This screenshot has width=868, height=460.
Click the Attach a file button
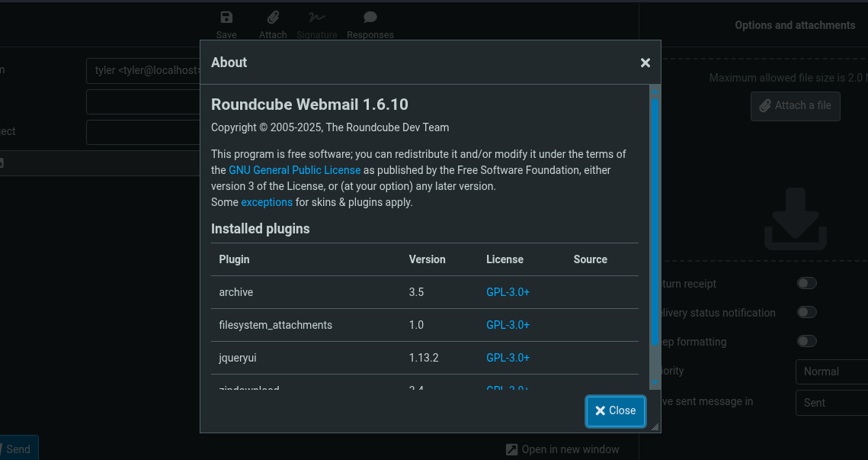pyautogui.click(x=795, y=106)
